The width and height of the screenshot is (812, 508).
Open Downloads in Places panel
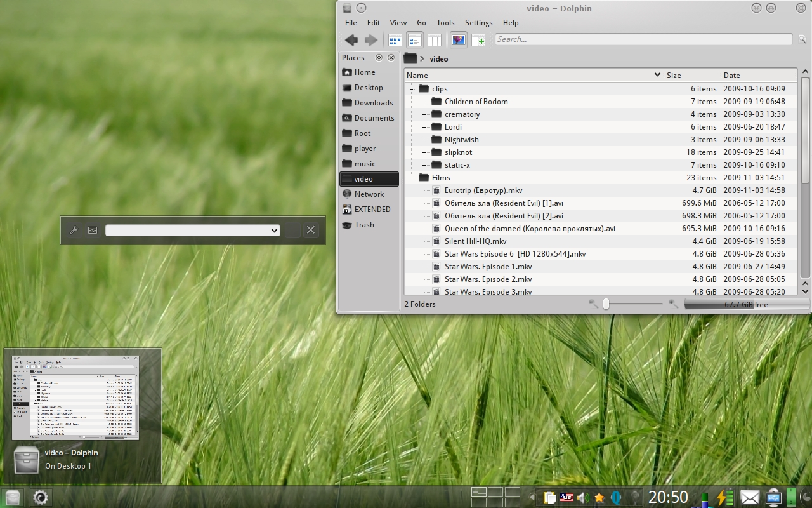(369, 103)
